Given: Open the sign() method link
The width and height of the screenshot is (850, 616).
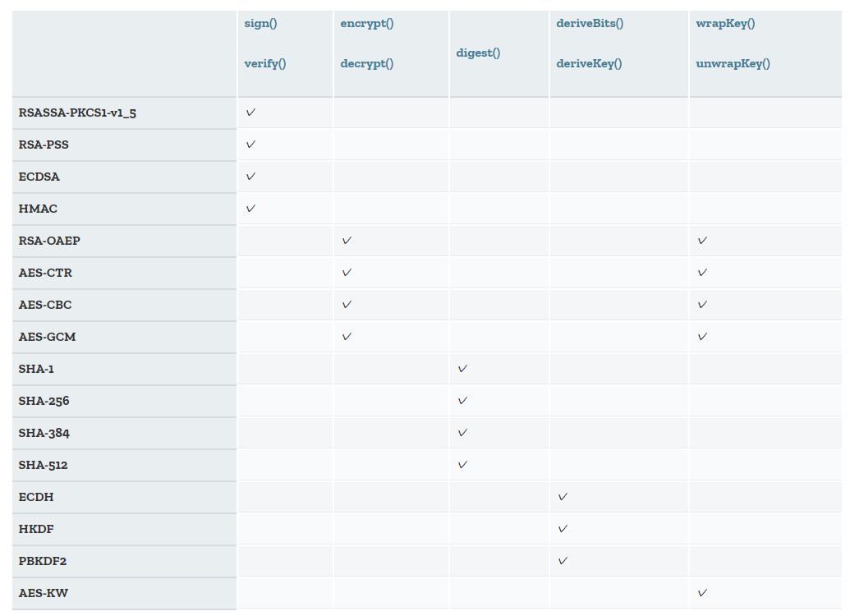Looking at the screenshot, I should click(x=260, y=23).
